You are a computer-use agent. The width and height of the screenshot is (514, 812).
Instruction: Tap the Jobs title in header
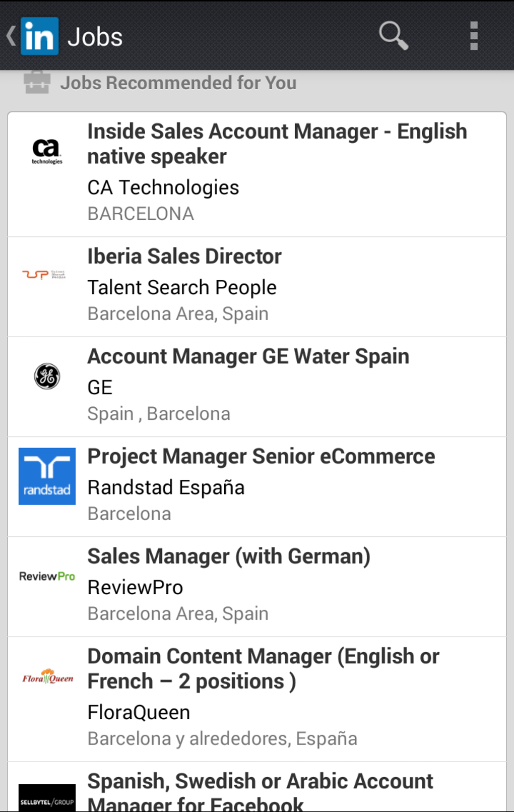95,37
